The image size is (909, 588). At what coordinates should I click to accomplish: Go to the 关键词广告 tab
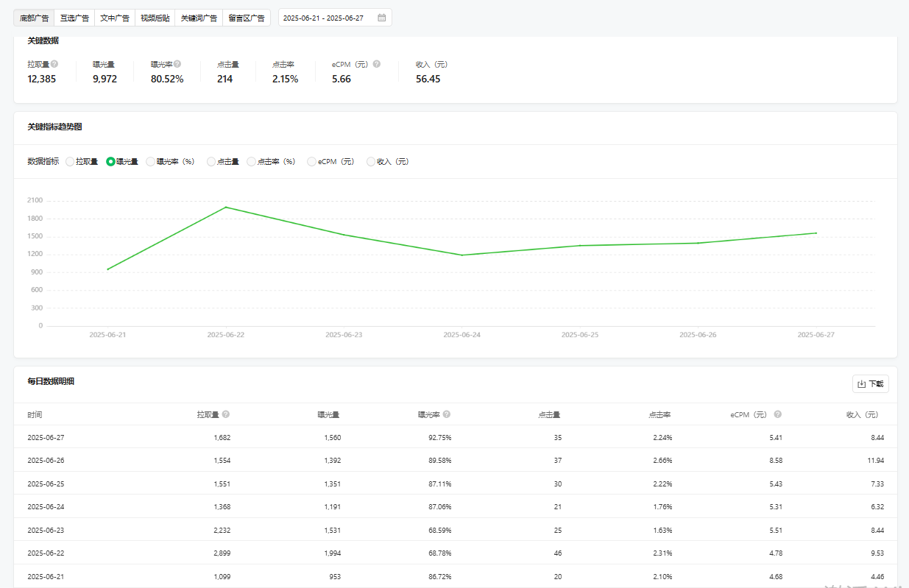pos(199,18)
